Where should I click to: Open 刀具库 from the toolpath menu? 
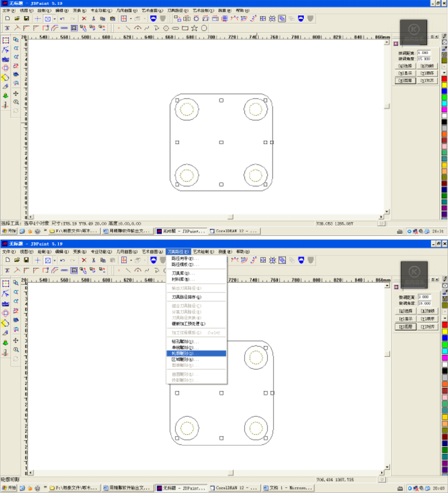point(183,273)
